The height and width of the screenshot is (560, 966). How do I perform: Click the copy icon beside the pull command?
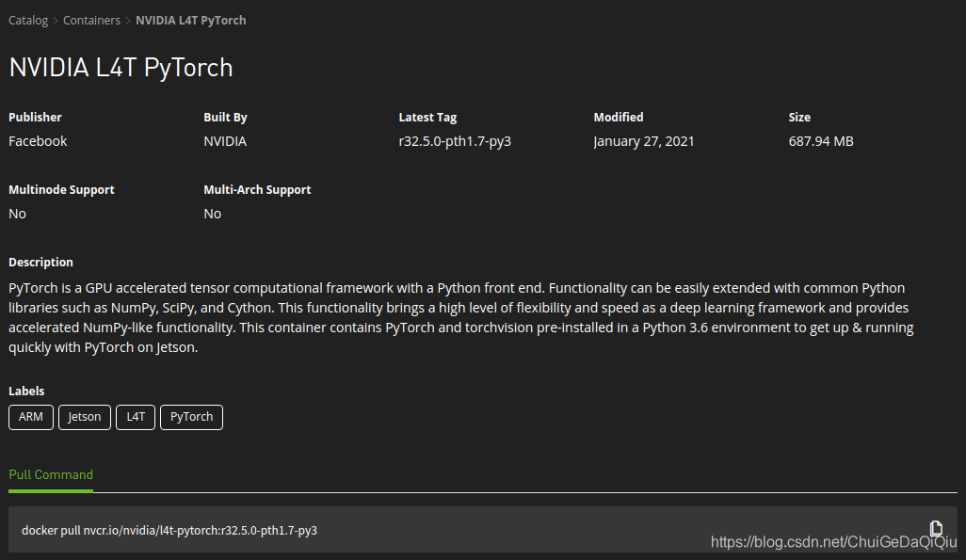(936, 528)
